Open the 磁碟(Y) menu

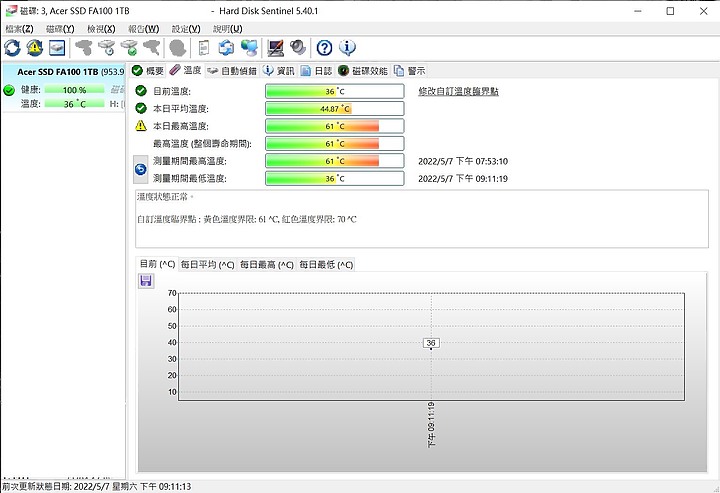(x=60, y=29)
